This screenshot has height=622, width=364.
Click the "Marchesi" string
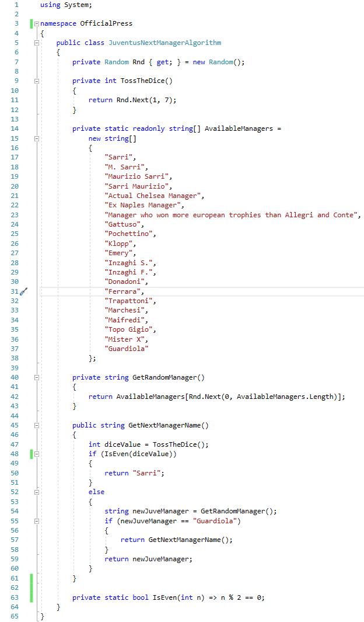click(124, 311)
